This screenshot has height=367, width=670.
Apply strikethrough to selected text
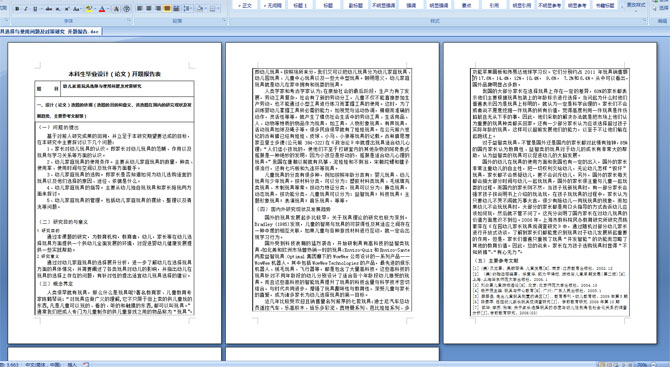coord(49,9)
